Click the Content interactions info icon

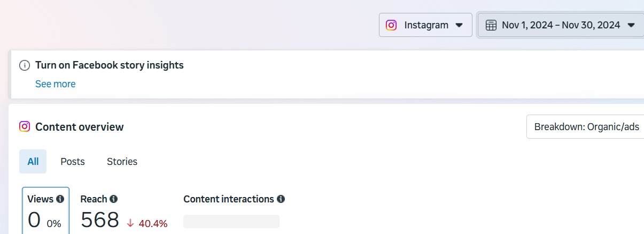(281, 199)
